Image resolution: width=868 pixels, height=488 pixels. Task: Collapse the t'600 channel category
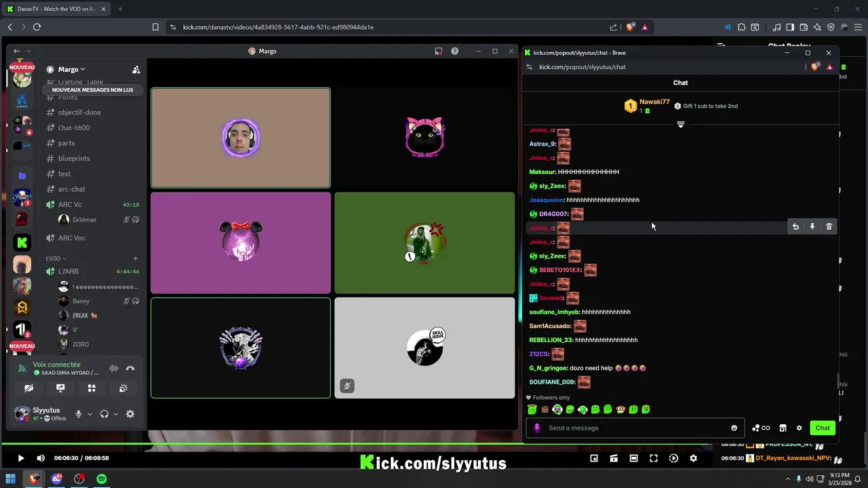[x=56, y=258]
